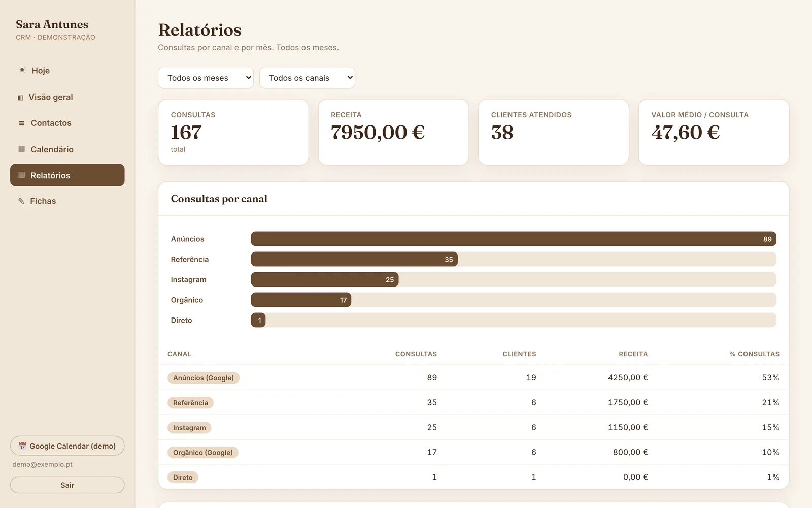Click the Instagram channel tag in table

tap(189, 428)
